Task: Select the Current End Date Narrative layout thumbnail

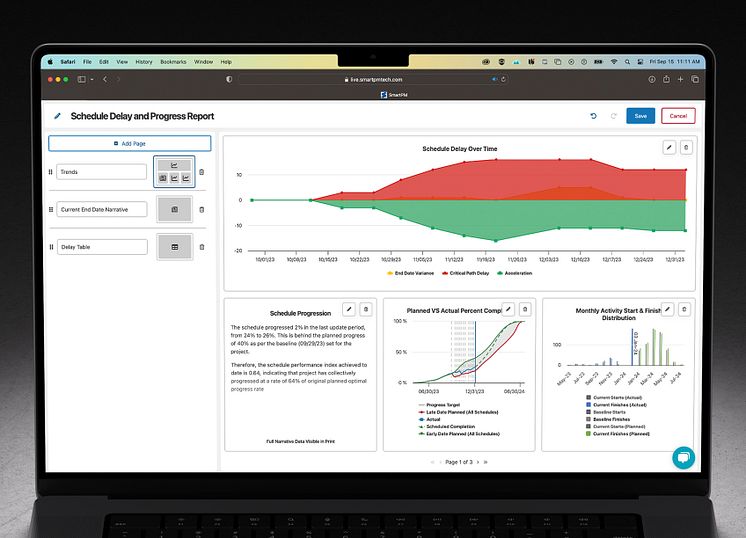Action: (x=175, y=209)
